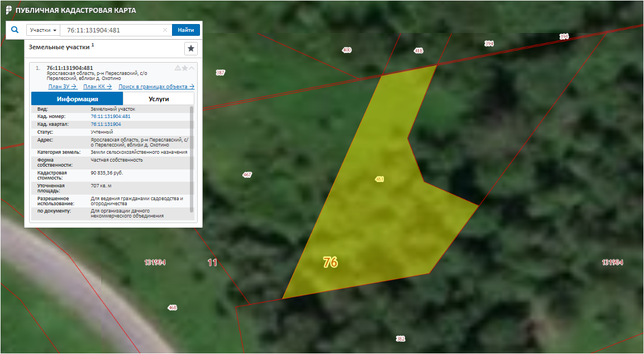Click the Кад. номер 76:11:131904:481 link

pos(111,116)
